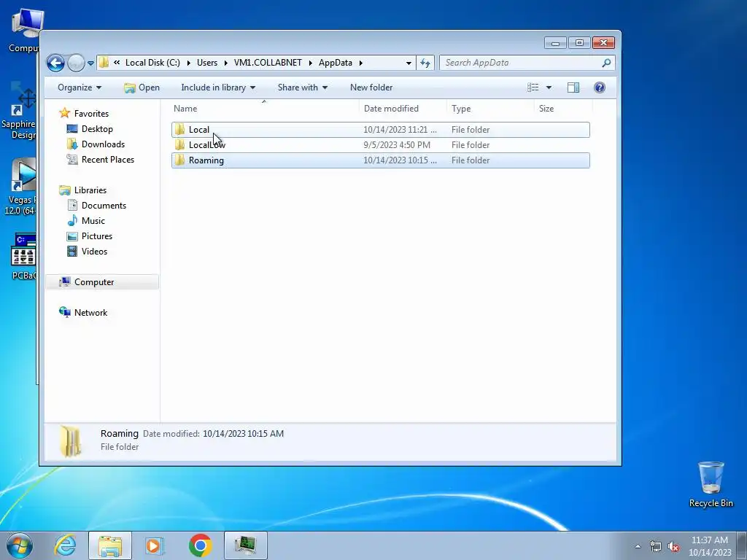Select Users in the address path
Viewport: 747px width, 560px height.
pyautogui.click(x=207, y=63)
